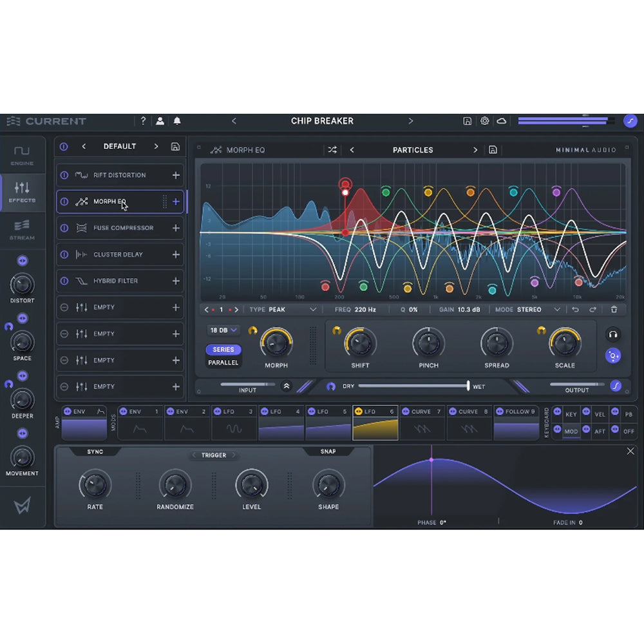Image resolution: width=644 pixels, height=644 pixels.
Task: Select next EQ band with right arrow
Action: (x=236, y=310)
